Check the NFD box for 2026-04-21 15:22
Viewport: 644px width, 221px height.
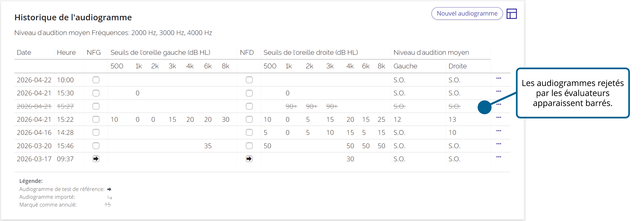click(249, 119)
